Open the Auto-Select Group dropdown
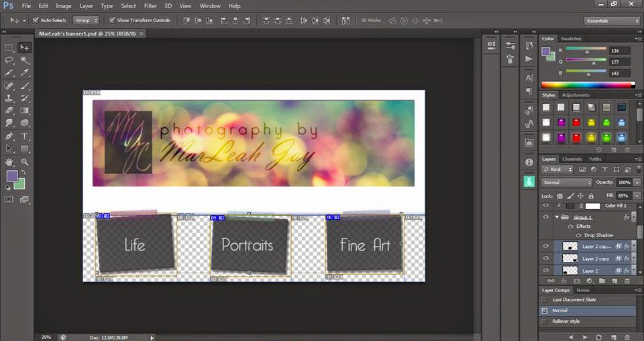 coord(87,20)
